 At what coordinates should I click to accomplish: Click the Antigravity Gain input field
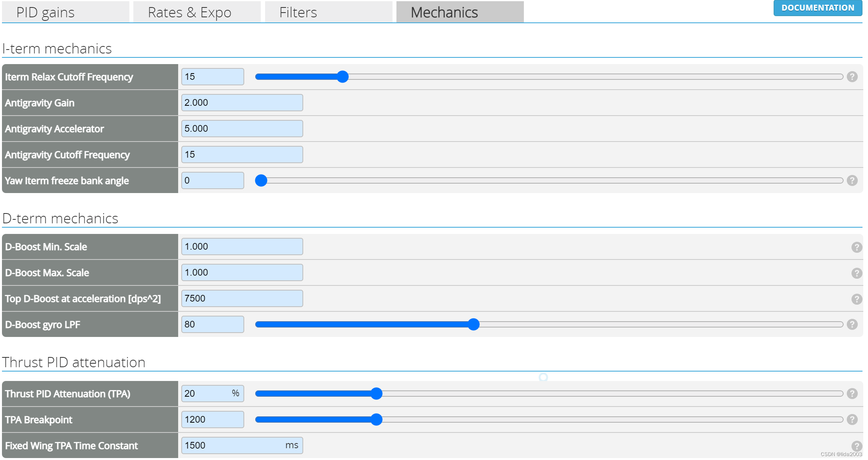coord(242,103)
